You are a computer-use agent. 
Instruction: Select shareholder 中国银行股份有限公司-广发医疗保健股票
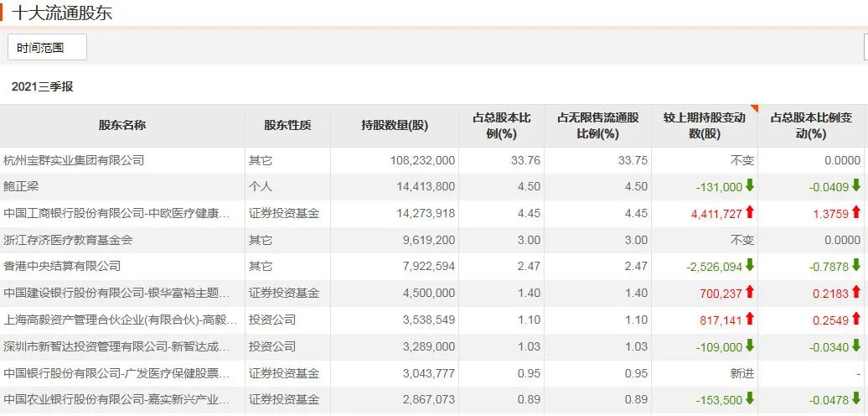click(x=116, y=372)
